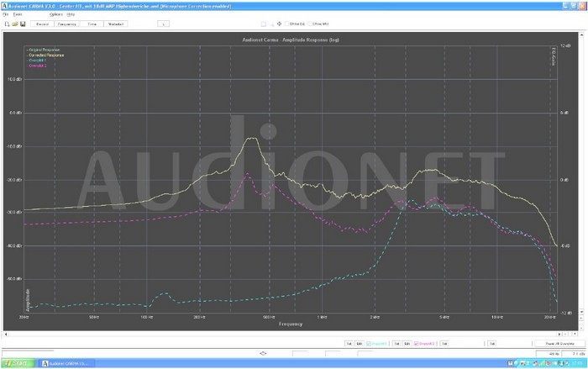The width and height of the screenshot is (588, 369).
Task: Click the Edit button before Overplot 1
Action: [x=360, y=344]
